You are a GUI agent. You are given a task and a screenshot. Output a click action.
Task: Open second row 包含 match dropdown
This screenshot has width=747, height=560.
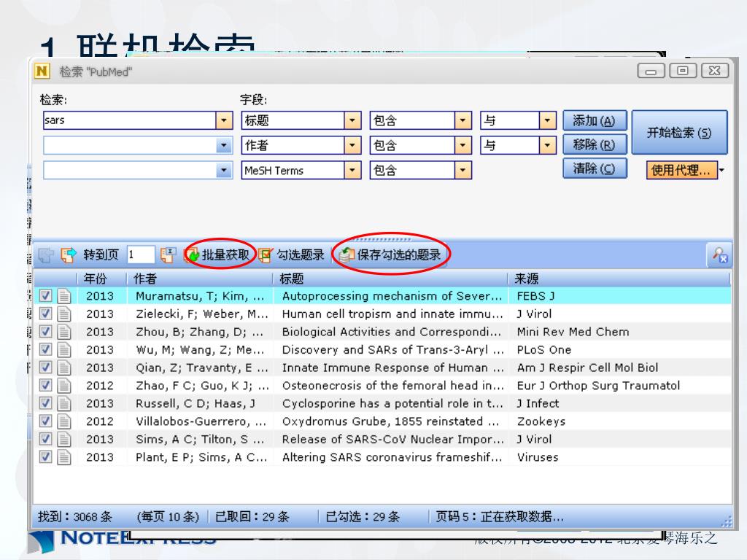coord(462,145)
